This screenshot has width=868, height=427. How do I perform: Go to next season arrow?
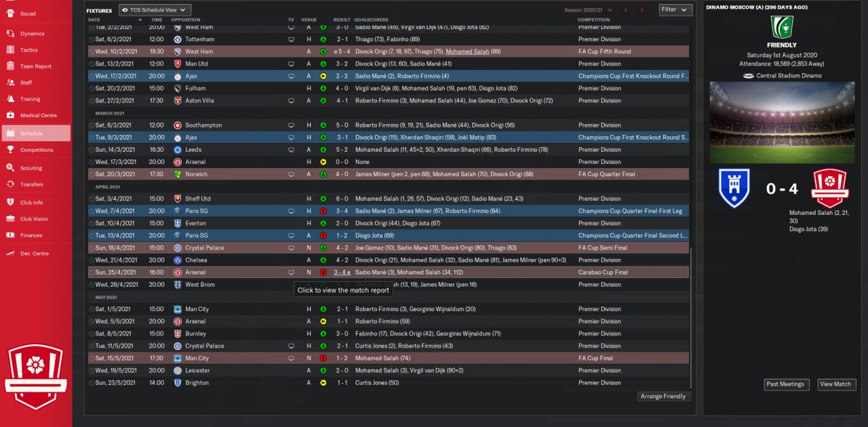(642, 9)
